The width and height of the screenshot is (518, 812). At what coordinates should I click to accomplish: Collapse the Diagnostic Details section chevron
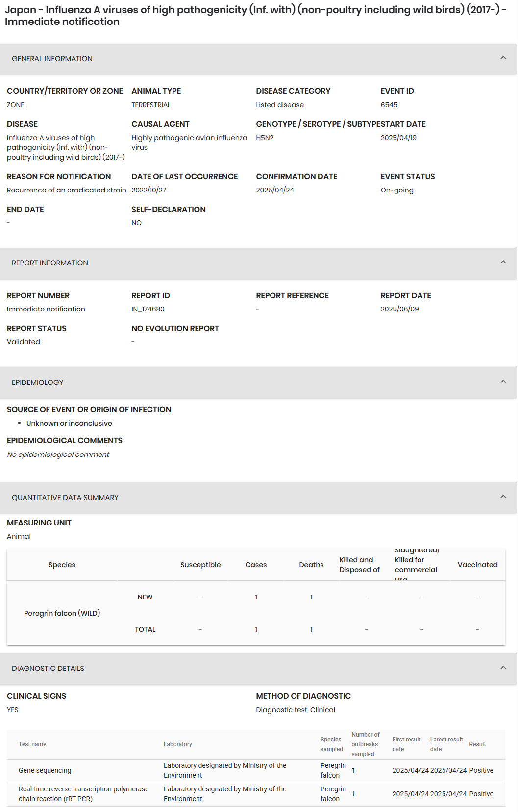503,668
